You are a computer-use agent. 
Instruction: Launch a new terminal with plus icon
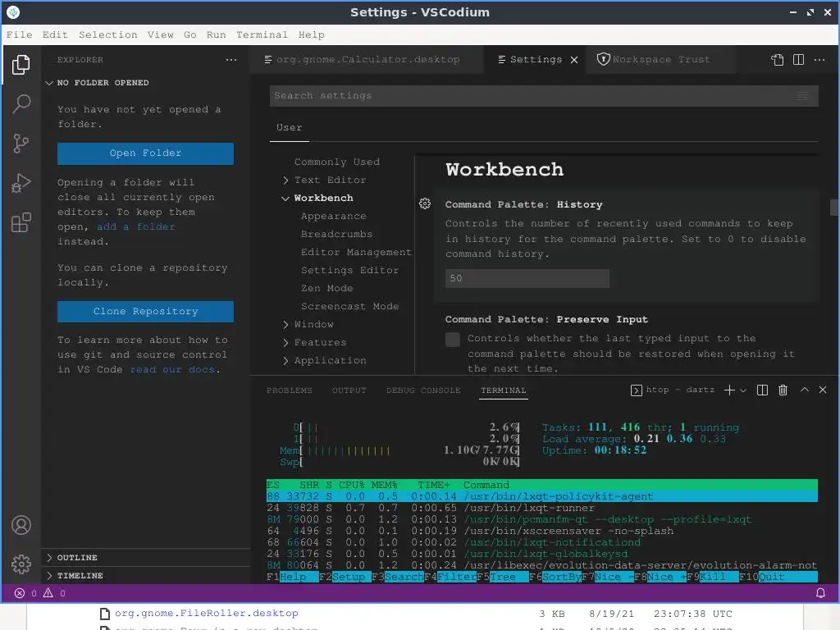coord(729,390)
